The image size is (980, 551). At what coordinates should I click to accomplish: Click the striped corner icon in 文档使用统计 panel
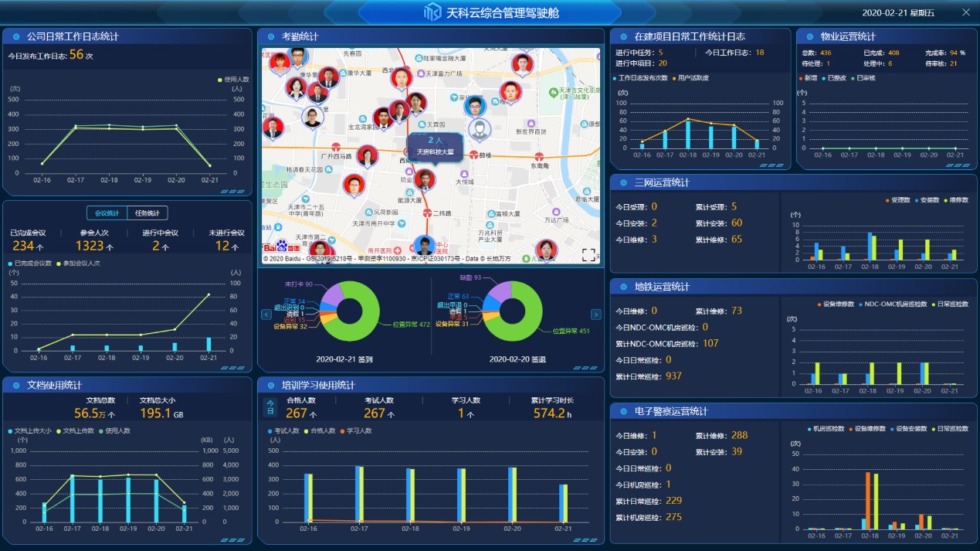[233, 540]
